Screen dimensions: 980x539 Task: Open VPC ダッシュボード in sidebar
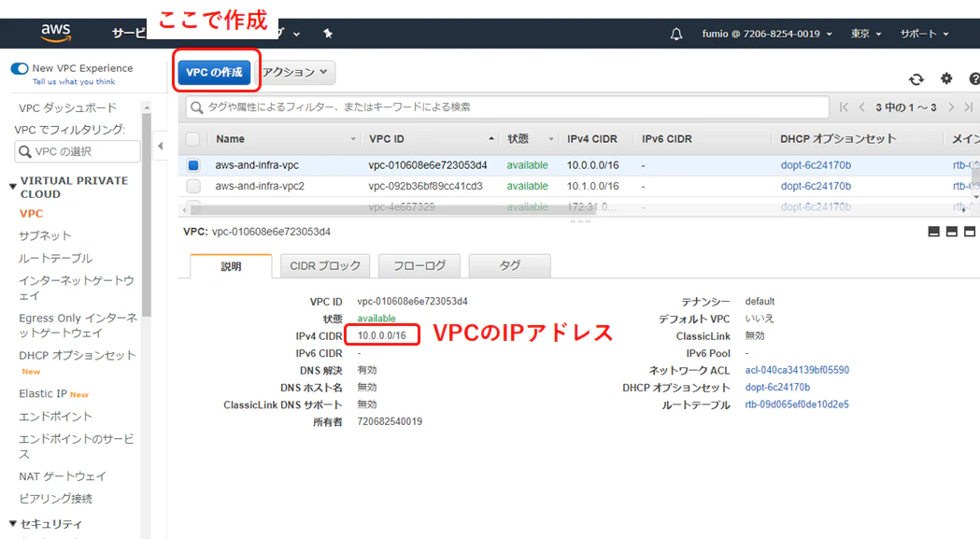(67, 108)
